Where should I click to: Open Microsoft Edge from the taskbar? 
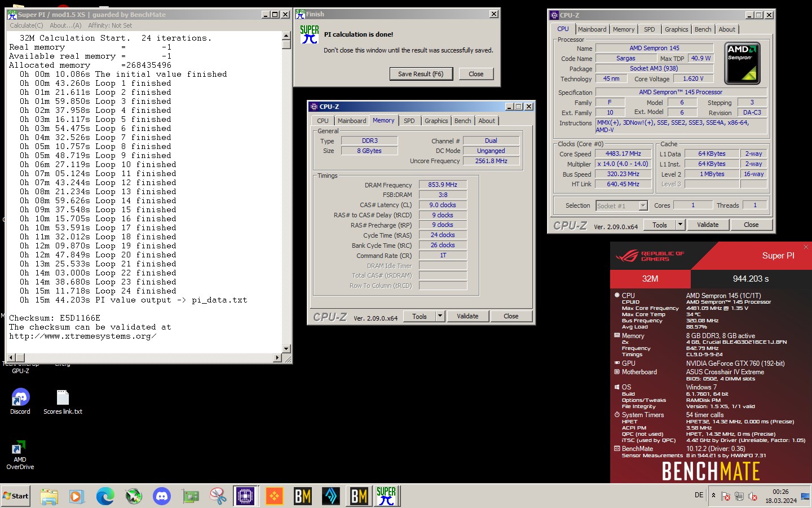click(105, 496)
